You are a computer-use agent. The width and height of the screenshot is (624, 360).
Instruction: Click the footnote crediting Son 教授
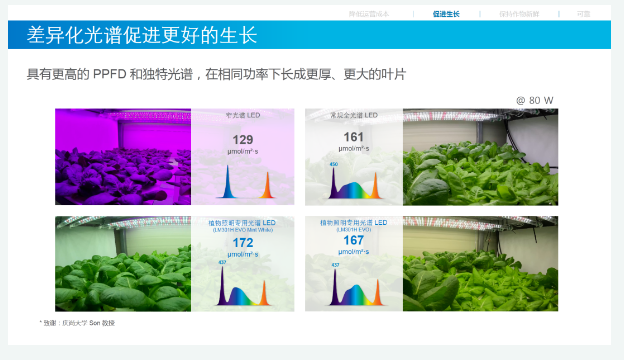77,323
